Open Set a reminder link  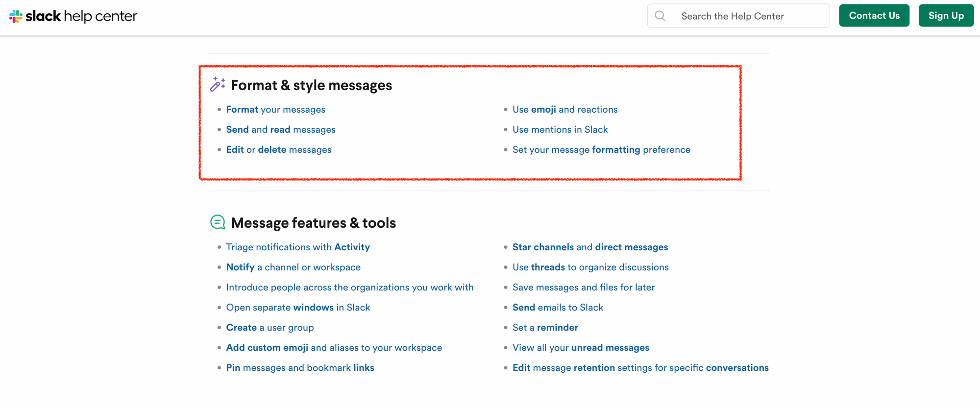545,327
